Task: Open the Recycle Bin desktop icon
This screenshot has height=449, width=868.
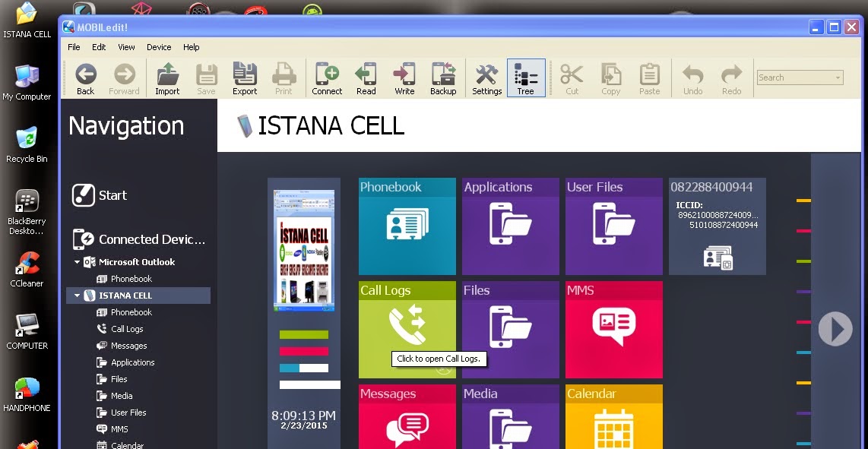Action: pos(27,145)
